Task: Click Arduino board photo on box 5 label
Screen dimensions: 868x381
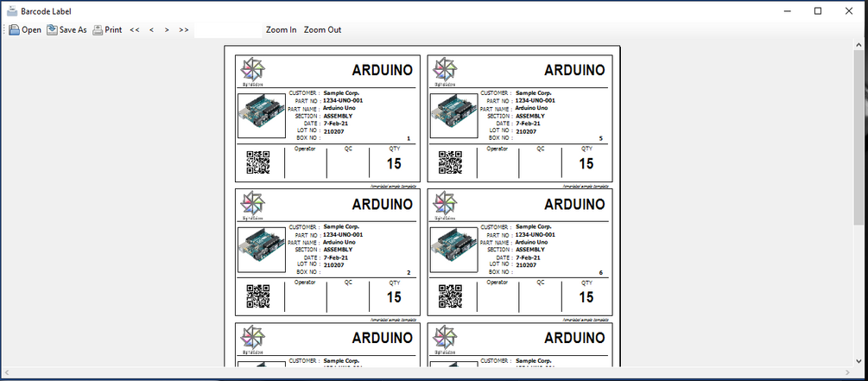Action: (x=454, y=116)
